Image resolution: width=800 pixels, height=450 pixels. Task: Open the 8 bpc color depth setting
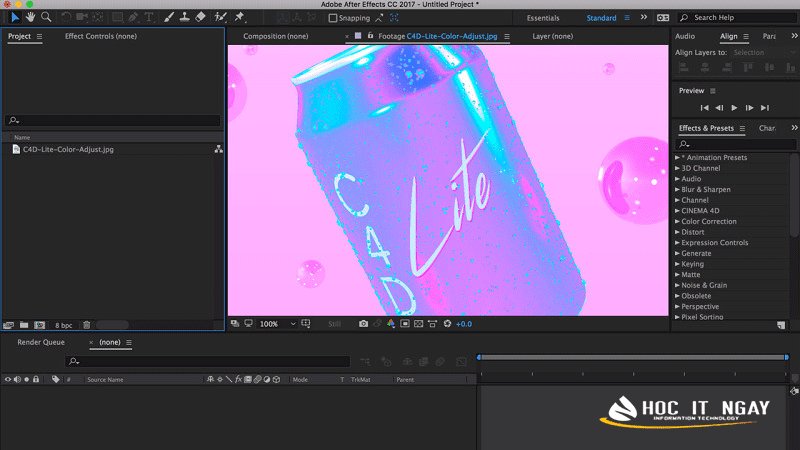point(63,325)
